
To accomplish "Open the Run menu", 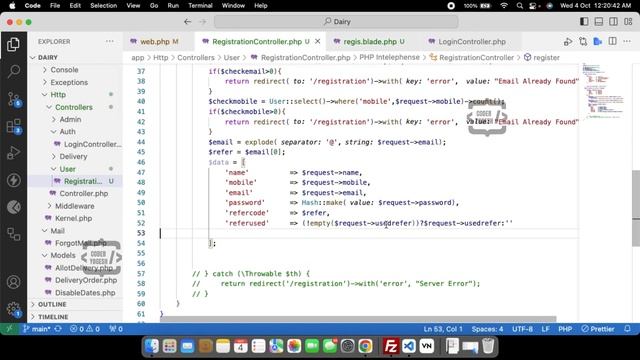I will [x=173, y=6].
